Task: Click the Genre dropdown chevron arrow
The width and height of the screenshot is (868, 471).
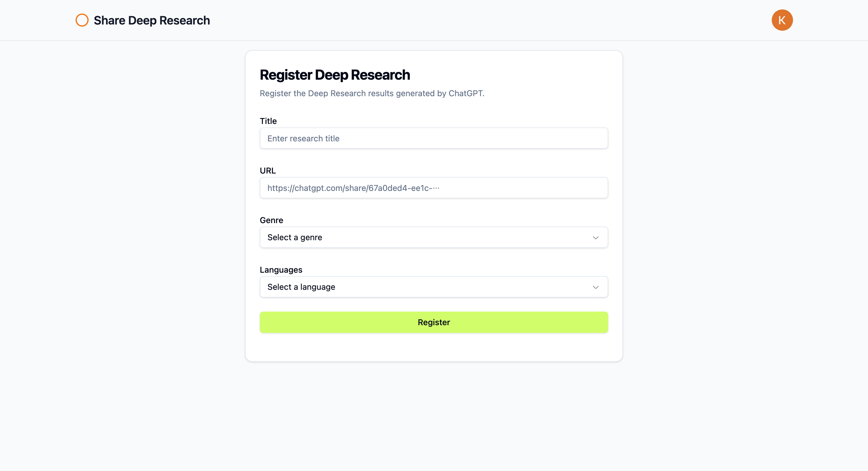Action: click(x=595, y=238)
